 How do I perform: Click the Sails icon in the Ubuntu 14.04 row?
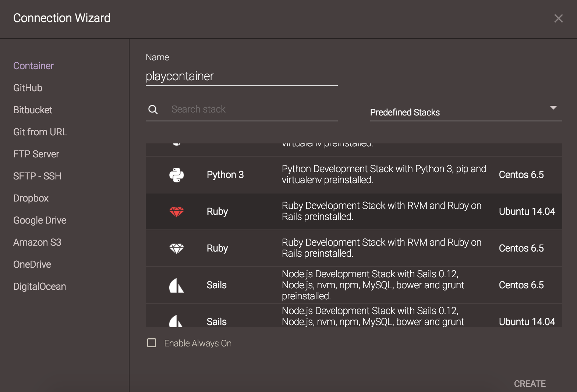coord(176,321)
